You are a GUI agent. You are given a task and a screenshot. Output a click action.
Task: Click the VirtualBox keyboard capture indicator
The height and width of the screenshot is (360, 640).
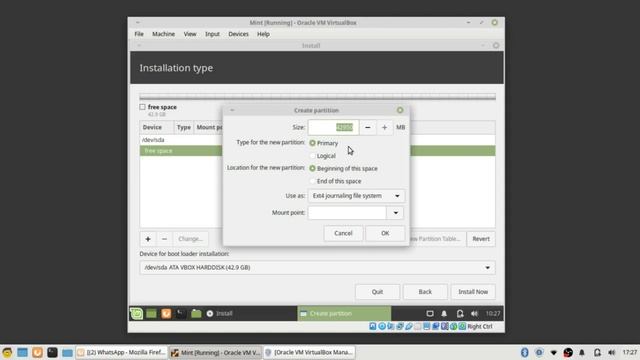[x=462, y=326]
